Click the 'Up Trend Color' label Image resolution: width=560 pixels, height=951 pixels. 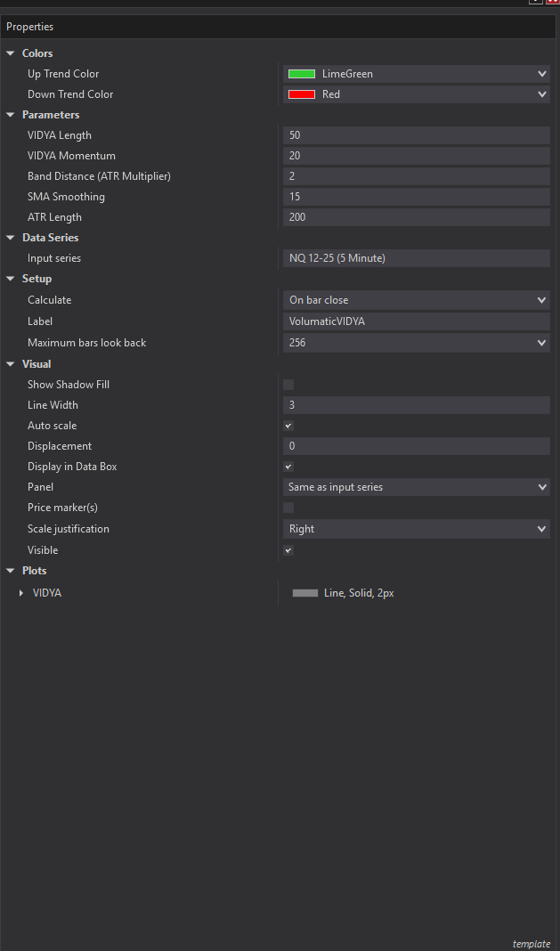63,74
